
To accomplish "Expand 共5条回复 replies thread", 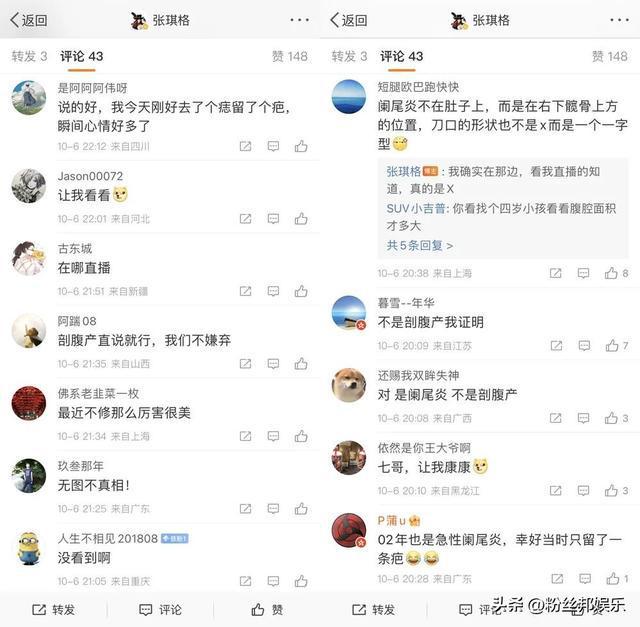I will click(x=420, y=245).
